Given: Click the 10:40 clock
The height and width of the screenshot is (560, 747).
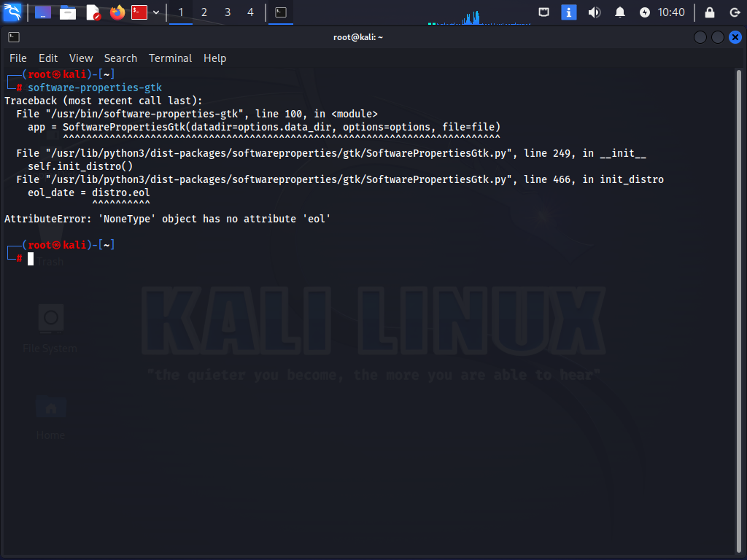Looking at the screenshot, I should coord(671,12).
